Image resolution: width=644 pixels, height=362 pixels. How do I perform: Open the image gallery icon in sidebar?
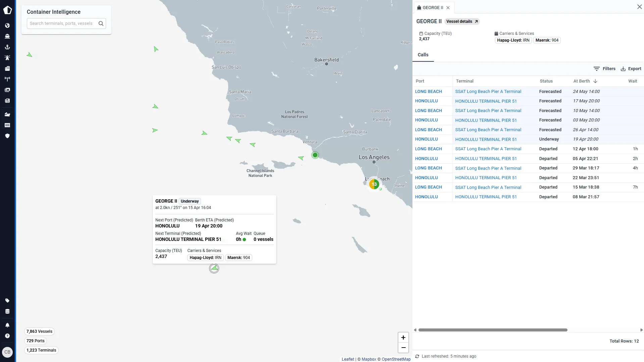click(7, 90)
